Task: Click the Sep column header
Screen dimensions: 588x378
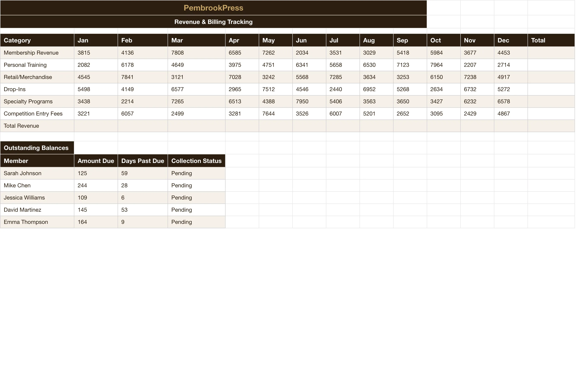Action: point(410,40)
